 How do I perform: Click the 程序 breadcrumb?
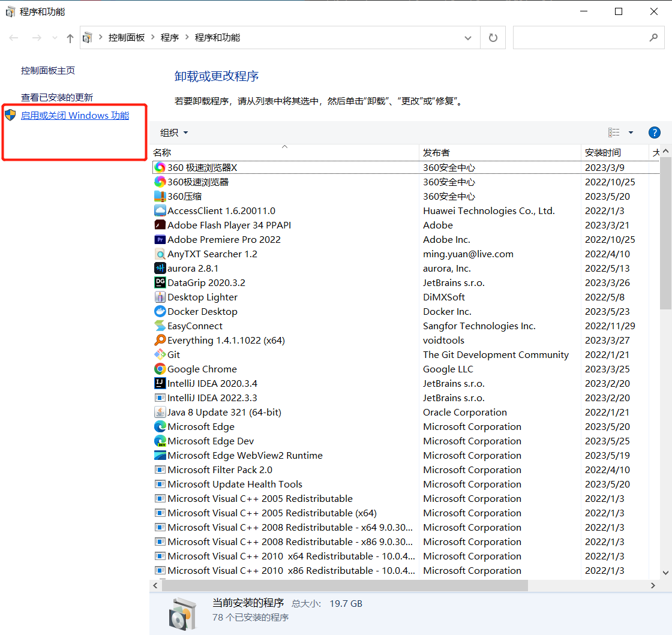[170, 38]
